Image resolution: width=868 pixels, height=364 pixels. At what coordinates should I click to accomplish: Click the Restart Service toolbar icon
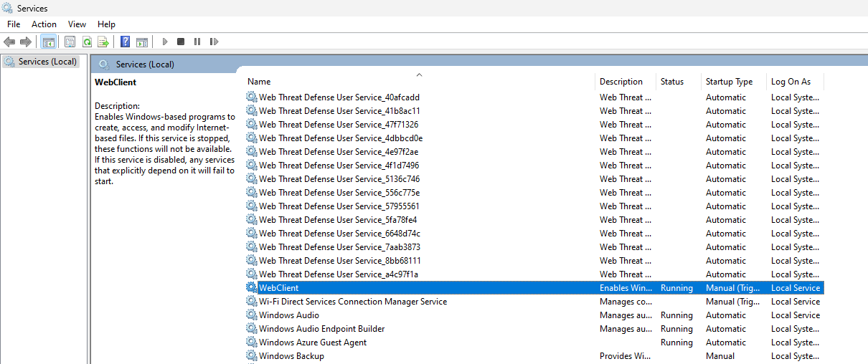click(213, 42)
